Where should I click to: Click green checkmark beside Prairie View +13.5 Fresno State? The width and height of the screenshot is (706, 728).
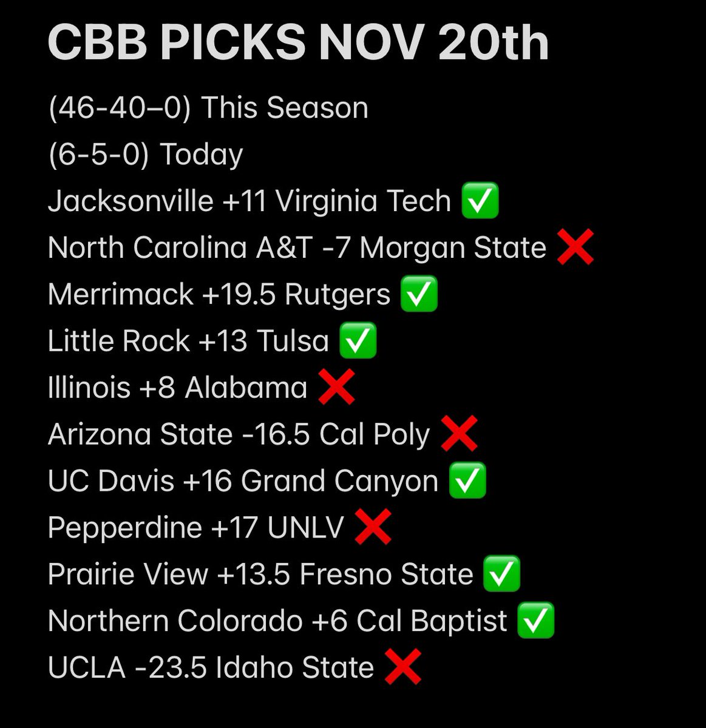(502, 575)
